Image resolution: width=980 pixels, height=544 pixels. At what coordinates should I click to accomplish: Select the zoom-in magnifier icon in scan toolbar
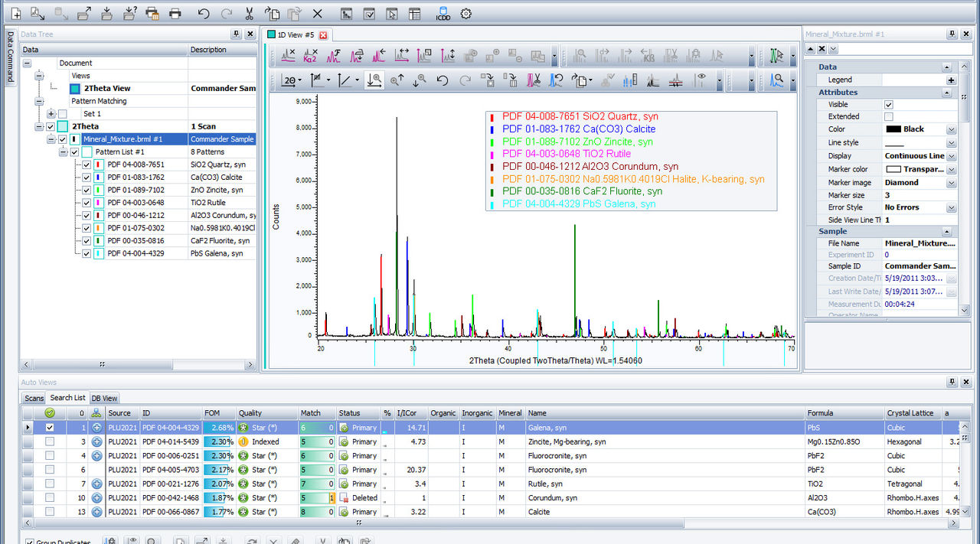[x=397, y=80]
